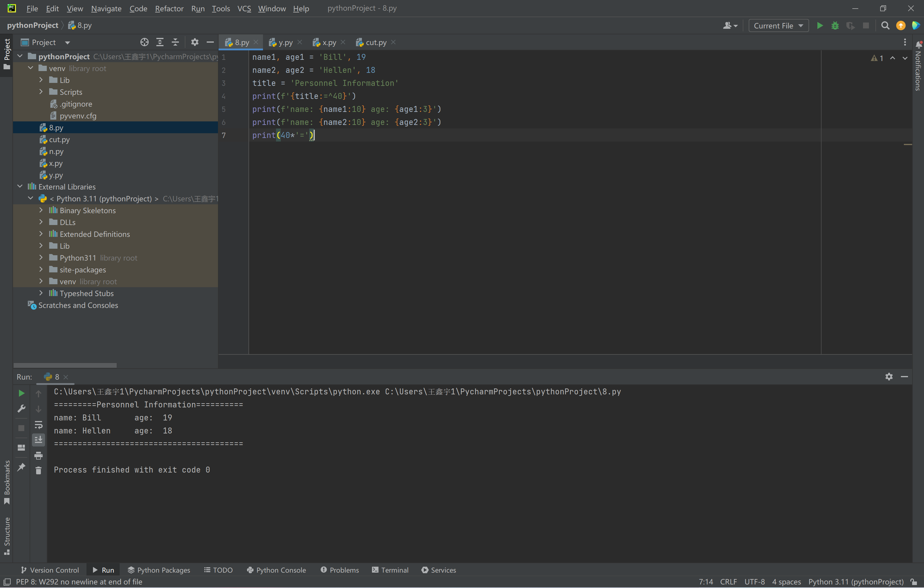
Task: Open Search Everywhere magnifier icon
Action: click(885, 26)
